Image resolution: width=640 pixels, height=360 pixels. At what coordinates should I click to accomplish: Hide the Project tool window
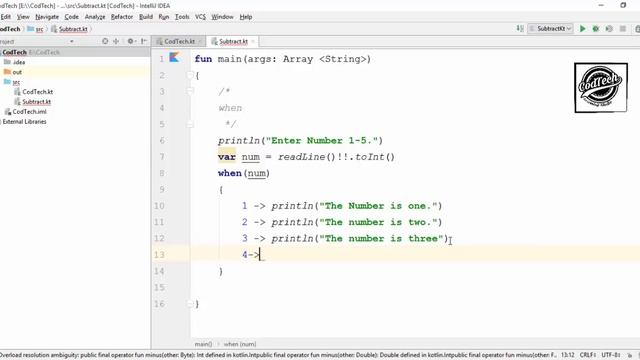click(144, 41)
